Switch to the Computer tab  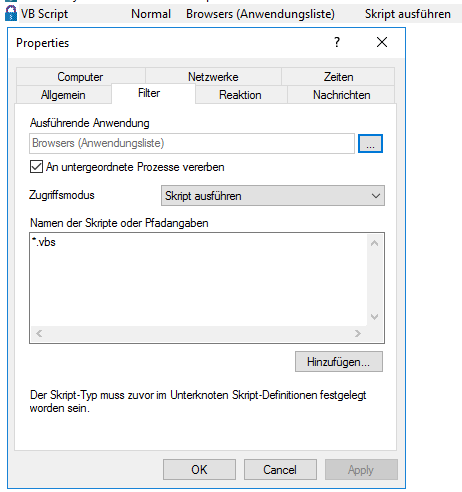point(80,77)
